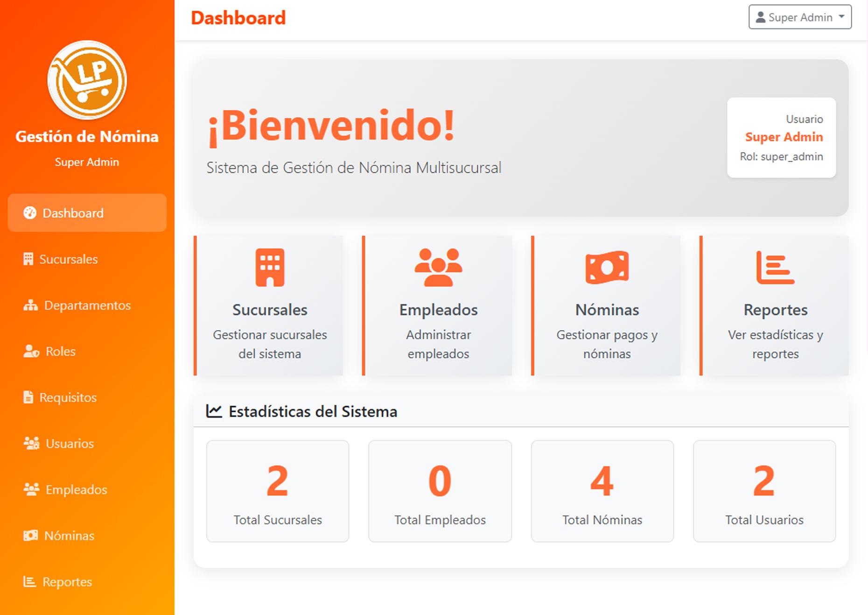
Task: Open Usuarios in the sidebar menu
Action: tap(87, 443)
